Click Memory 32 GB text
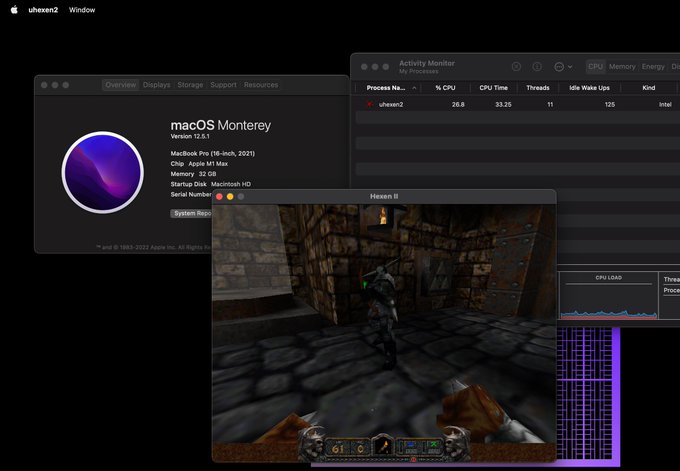Image resolution: width=680 pixels, height=471 pixels. point(193,173)
